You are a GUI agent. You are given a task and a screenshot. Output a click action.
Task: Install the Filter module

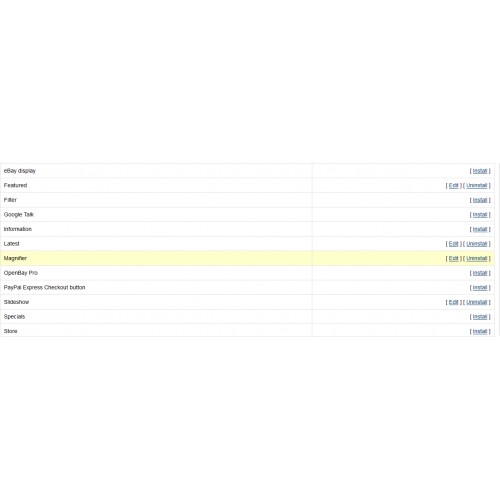(480, 200)
